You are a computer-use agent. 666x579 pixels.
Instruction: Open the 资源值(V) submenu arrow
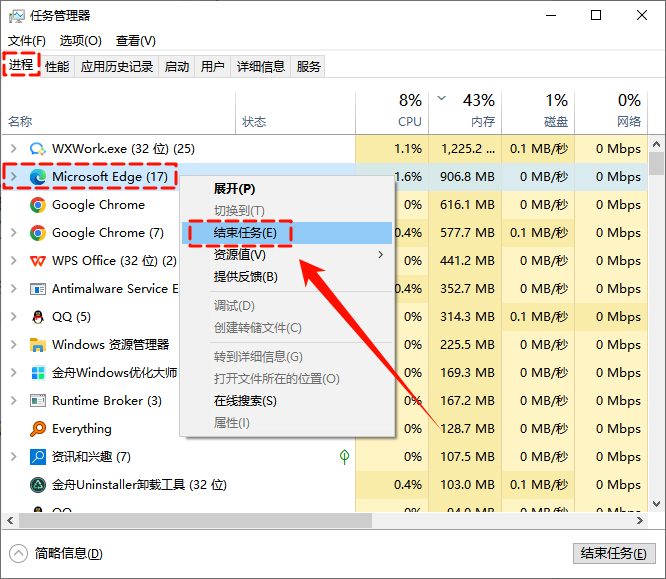[381, 255]
